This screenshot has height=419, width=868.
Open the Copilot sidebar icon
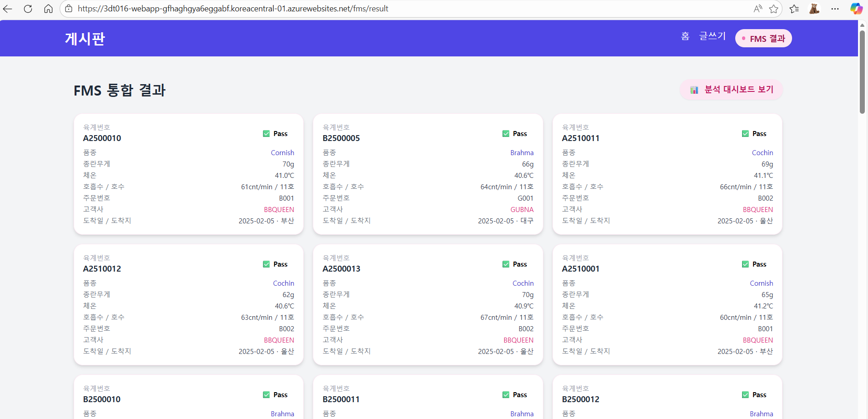856,9
